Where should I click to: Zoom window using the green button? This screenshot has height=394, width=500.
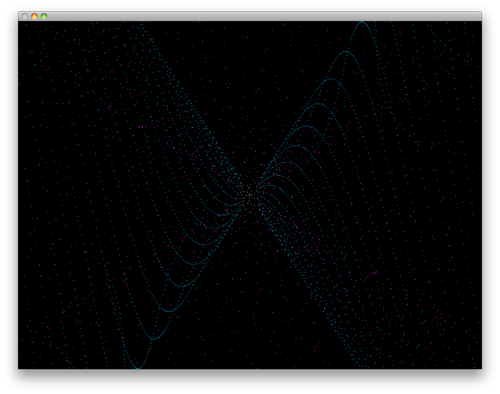tap(44, 16)
